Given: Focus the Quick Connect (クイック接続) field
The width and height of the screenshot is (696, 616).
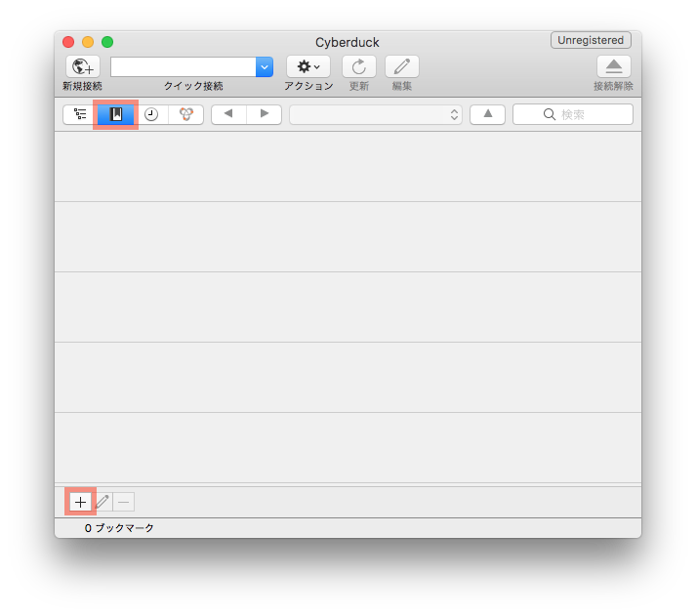Looking at the screenshot, I should tap(183, 67).
